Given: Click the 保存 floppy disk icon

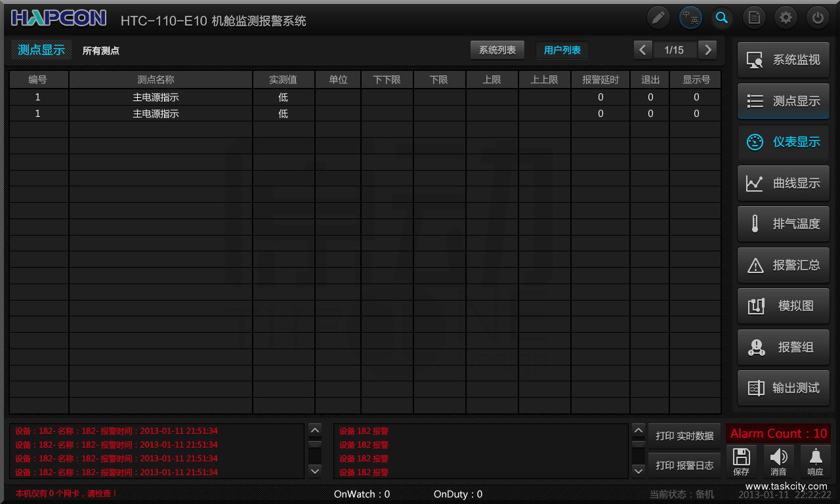Looking at the screenshot, I should tap(742, 462).
